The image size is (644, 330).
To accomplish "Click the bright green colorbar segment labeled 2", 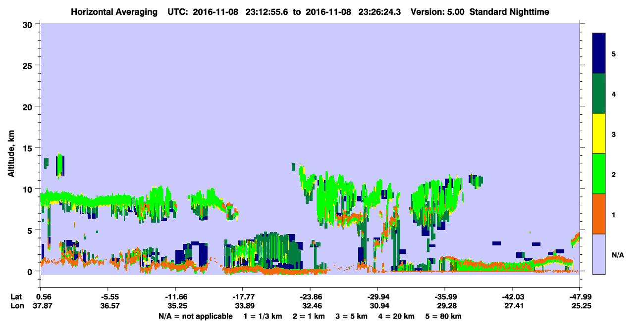I will coord(599,174).
